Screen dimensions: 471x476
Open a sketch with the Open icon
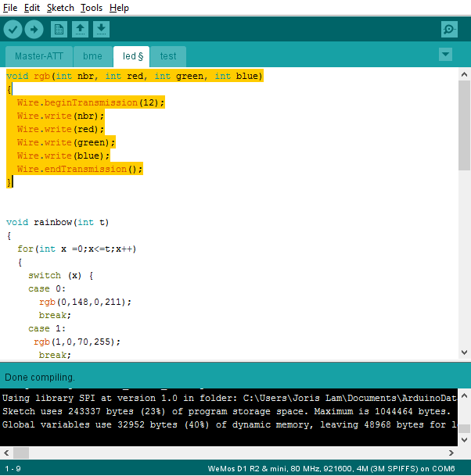coord(80,30)
